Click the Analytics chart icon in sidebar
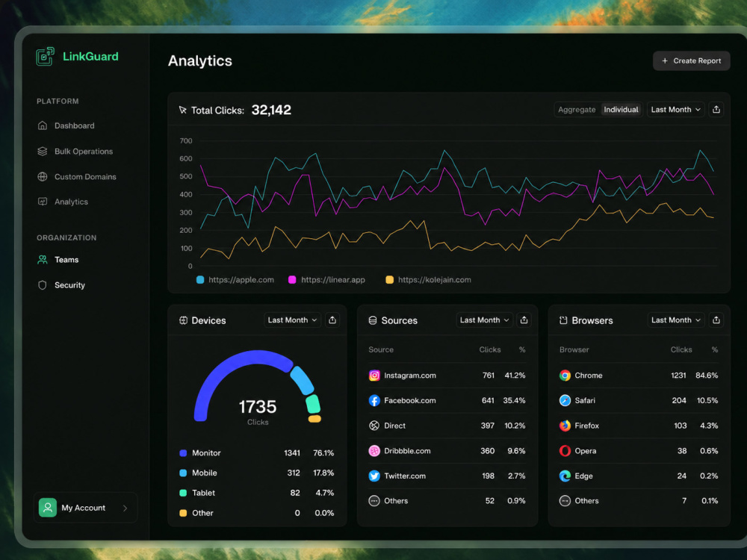The width and height of the screenshot is (747, 560). coord(43,202)
